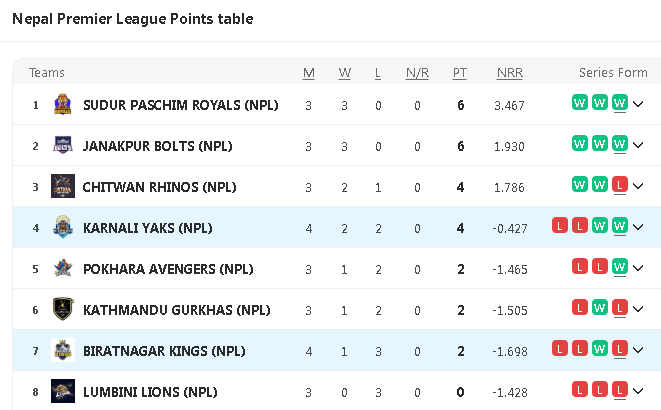
Task: Click Janakpur Bolts team logo
Action: coord(63,145)
